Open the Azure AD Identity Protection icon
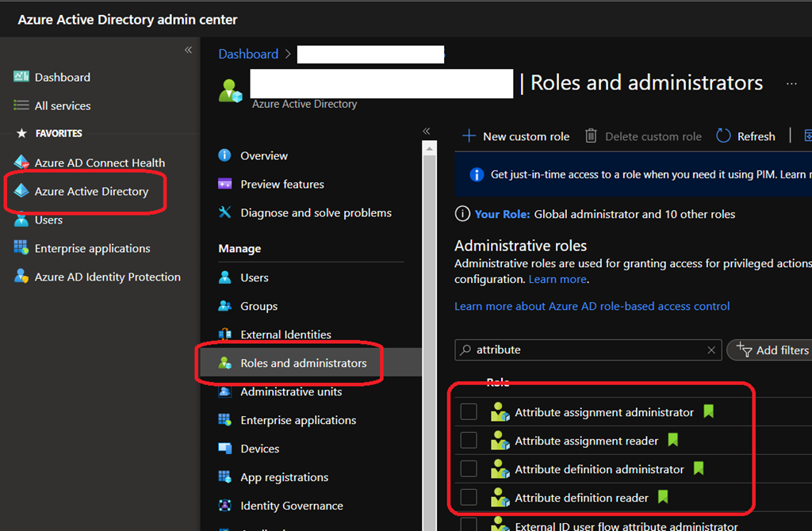Screen dimensions: 812x531 coord(21,277)
